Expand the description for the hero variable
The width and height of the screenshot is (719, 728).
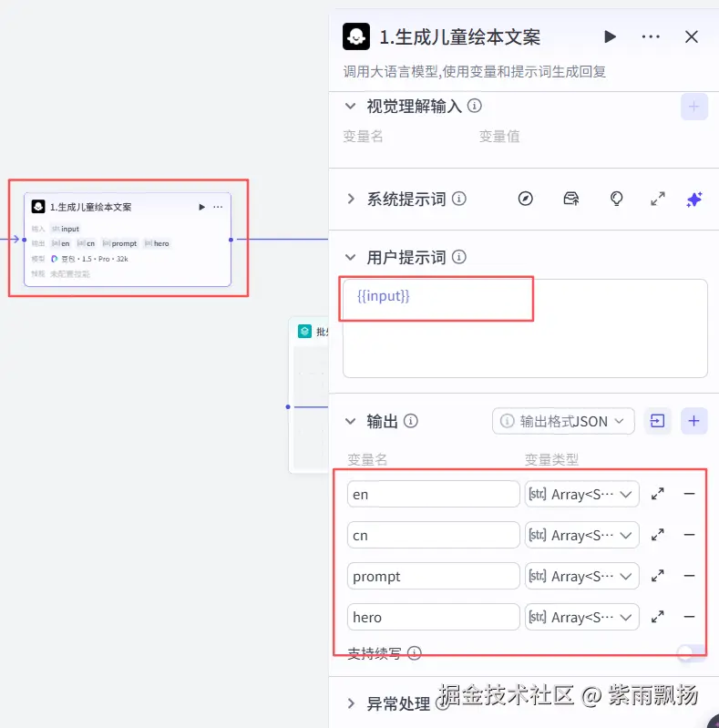(x=657, y=617)
